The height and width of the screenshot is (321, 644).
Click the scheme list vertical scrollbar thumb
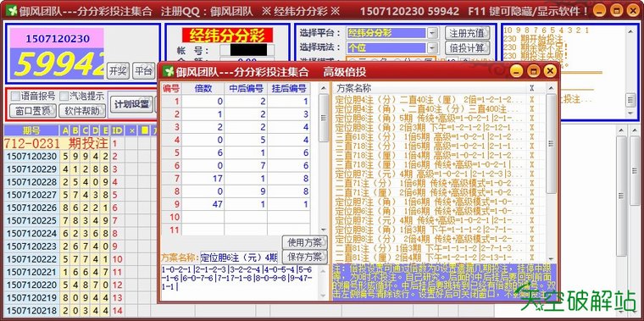[551, 144]
